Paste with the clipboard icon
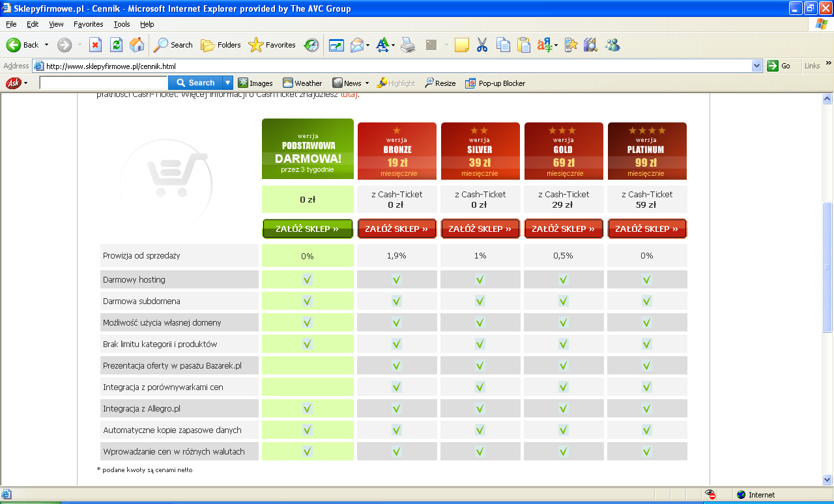This screenshot has height=504, width=834. 524,45
